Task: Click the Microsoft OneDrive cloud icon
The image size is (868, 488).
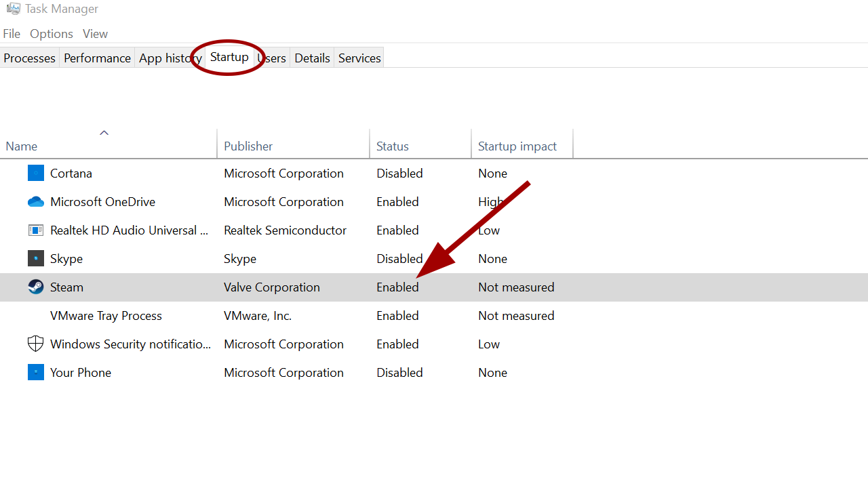Action: coord(36,202)
